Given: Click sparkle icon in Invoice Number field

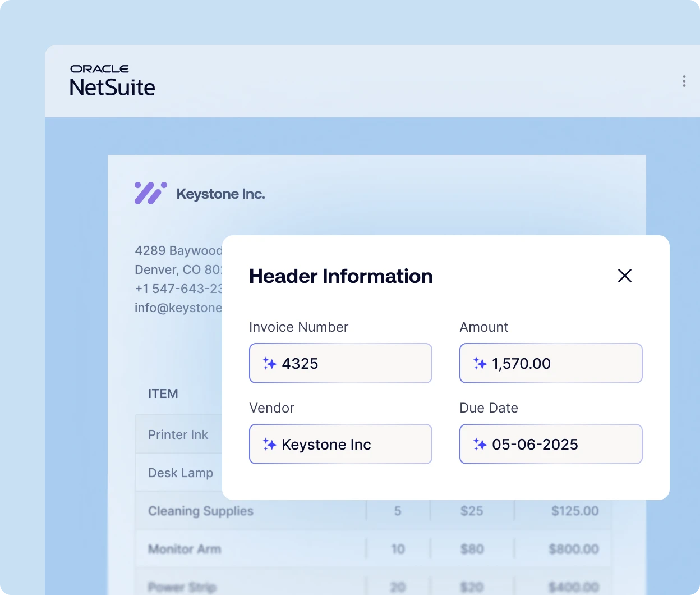Looking at the screenshot, I should click(270, 364).
